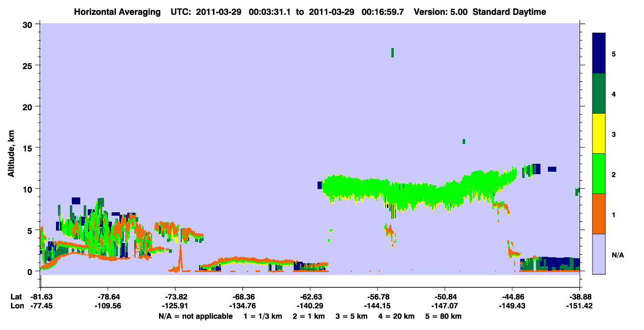Click the bright green colorbar segment labeled 2
644x330 pixels.
point(599,174)
